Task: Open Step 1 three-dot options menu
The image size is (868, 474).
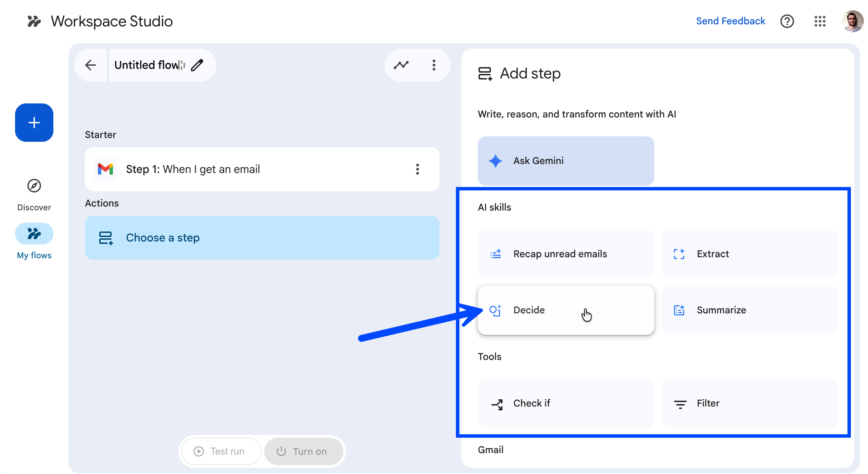Action: pos(417,169)
